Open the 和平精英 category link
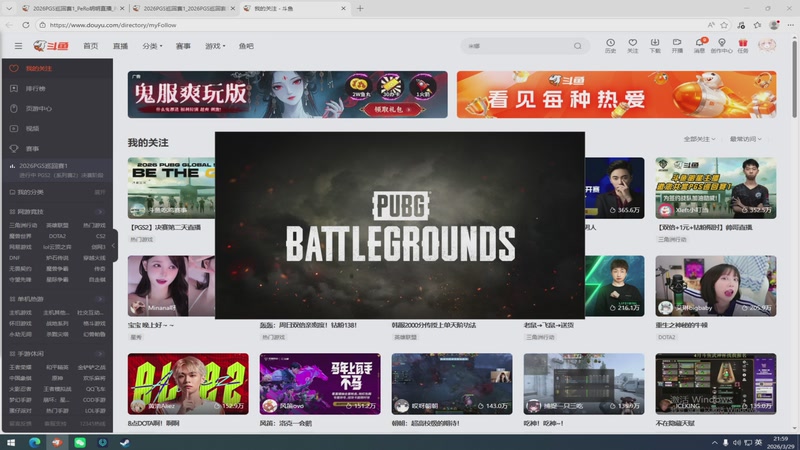Image resolution: width=800 pixels, height=450 pixels. point(57,367)
